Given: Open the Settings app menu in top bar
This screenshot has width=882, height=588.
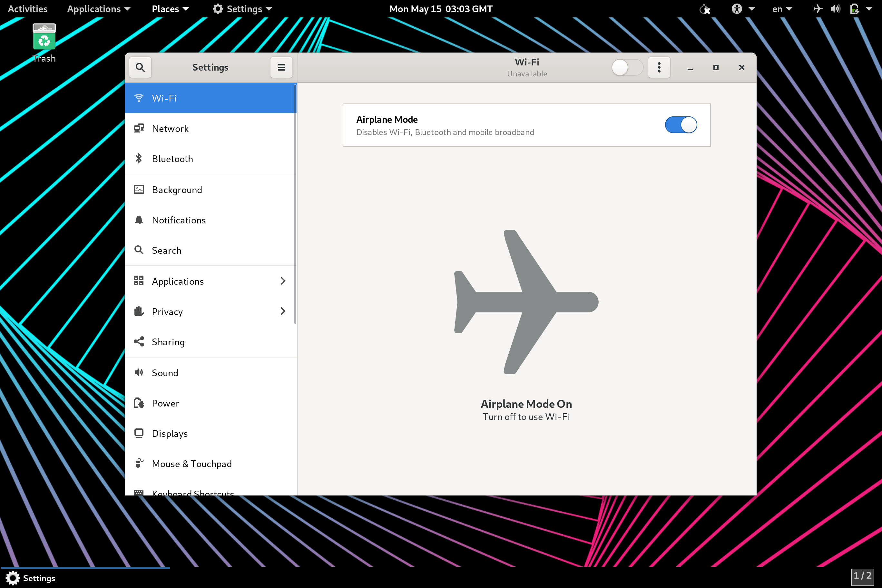Looking at the screenshot, I should click(x=242, y=9).
